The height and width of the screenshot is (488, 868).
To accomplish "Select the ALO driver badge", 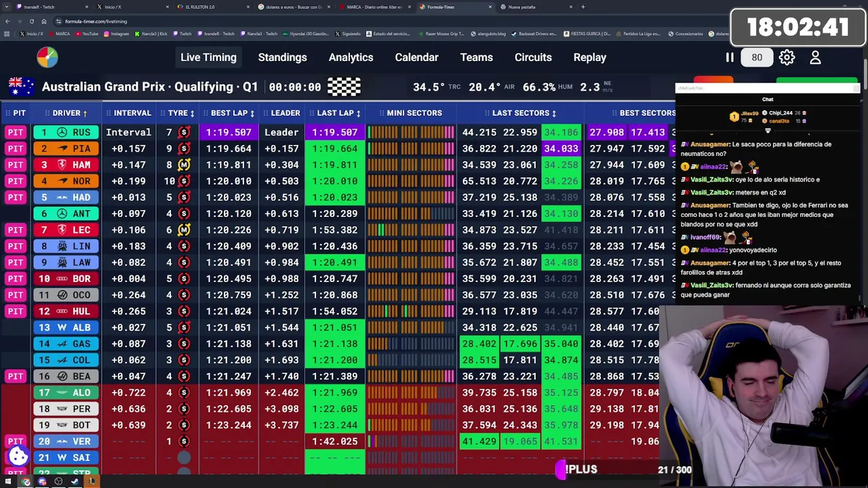I will click(x=66, y=392).
